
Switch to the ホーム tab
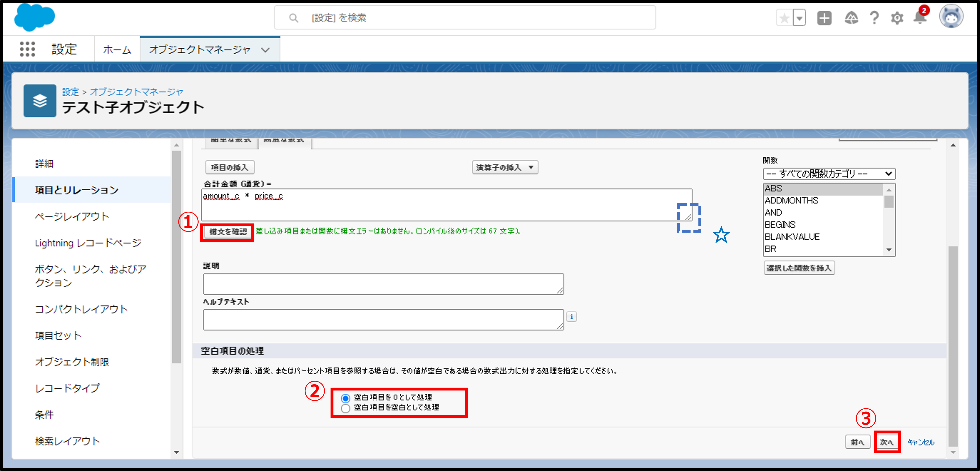coord(117,49)
